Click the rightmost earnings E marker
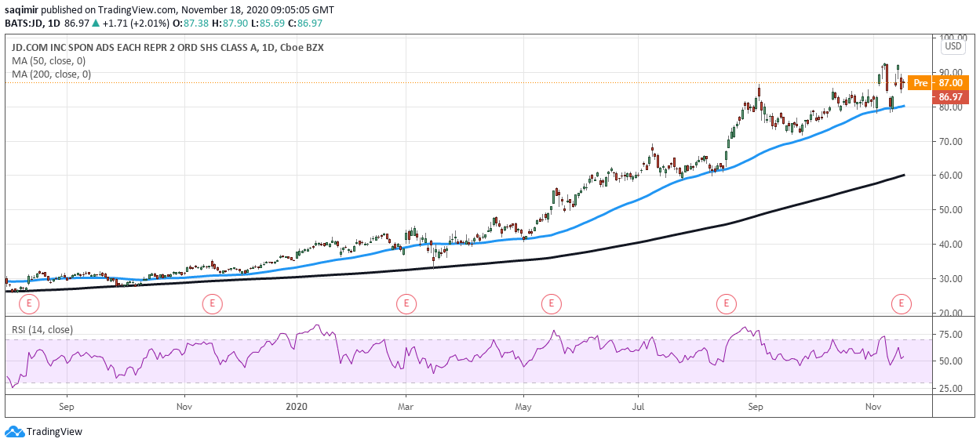Image resolution: width=980 pixels, height=446 pixels. pos(902,303)
